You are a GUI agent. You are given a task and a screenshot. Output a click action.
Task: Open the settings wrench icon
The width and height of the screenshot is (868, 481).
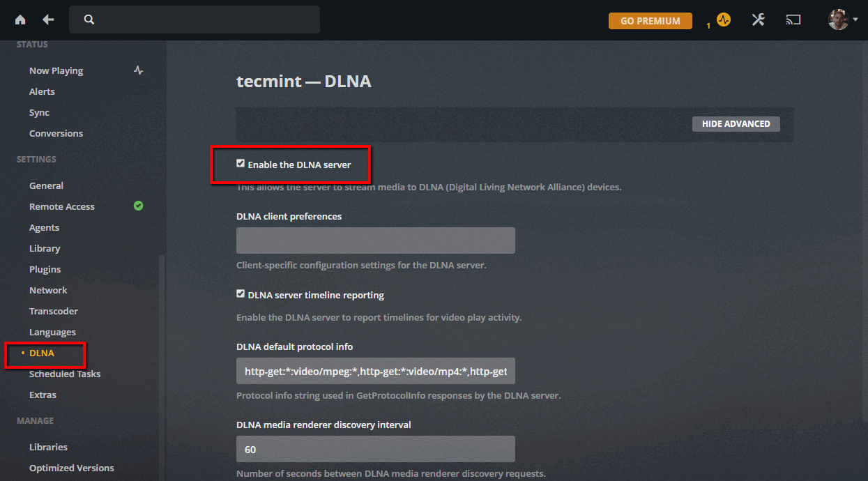click(x=759, y=20)
